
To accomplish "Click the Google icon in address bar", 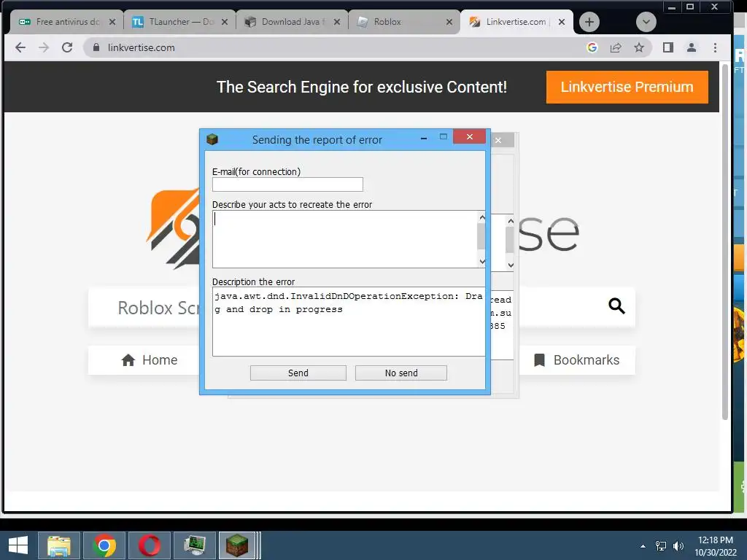I will pyautogui.click(x=592, y=47).
